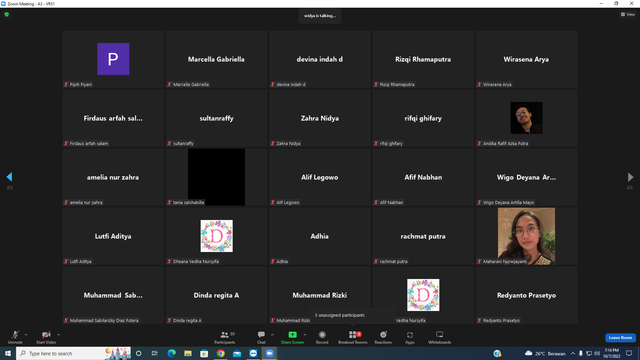The image size is (640, 360).
Task: Start recording with the Record button
Action: (x=322, y=337)
